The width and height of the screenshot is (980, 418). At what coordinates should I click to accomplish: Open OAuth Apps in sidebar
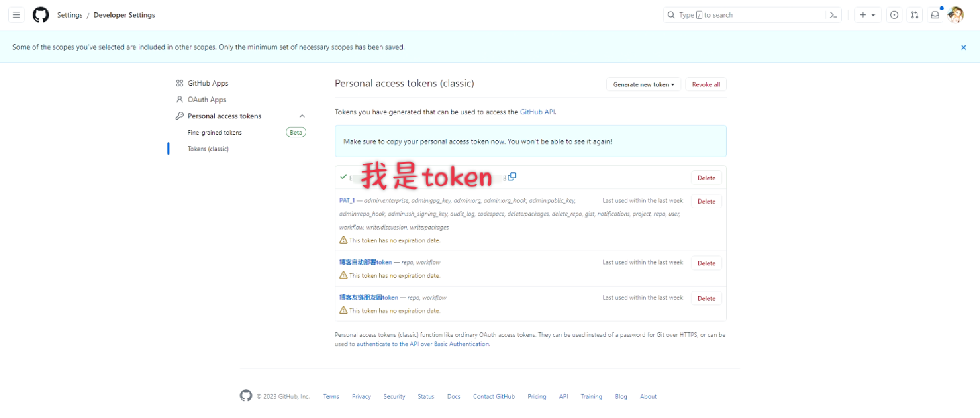point(207,100)
